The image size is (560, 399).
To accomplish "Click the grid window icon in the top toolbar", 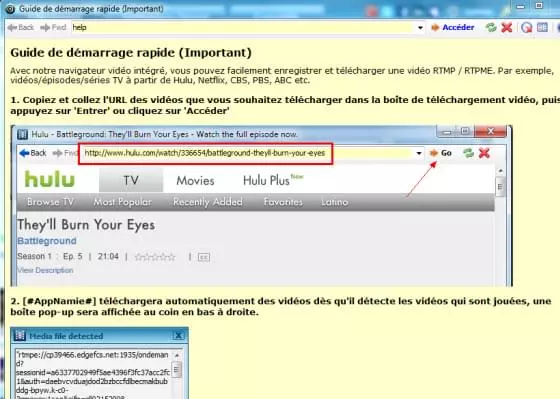I will pyautogui.click(x=542, y=28).
